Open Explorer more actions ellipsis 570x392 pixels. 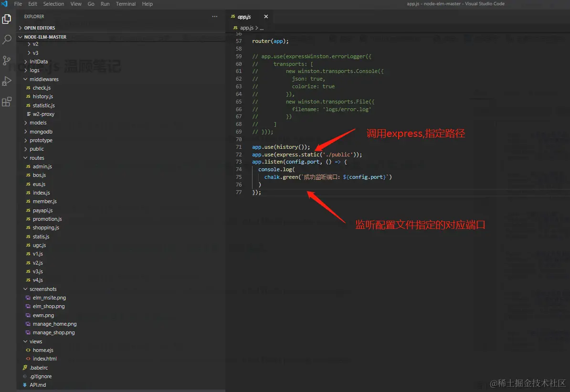[x=215, y=16]
